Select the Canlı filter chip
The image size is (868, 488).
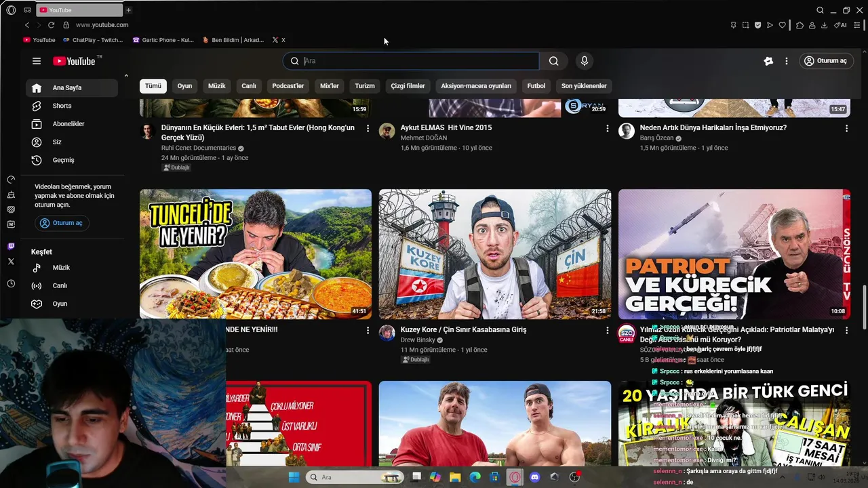pos(249,86)
